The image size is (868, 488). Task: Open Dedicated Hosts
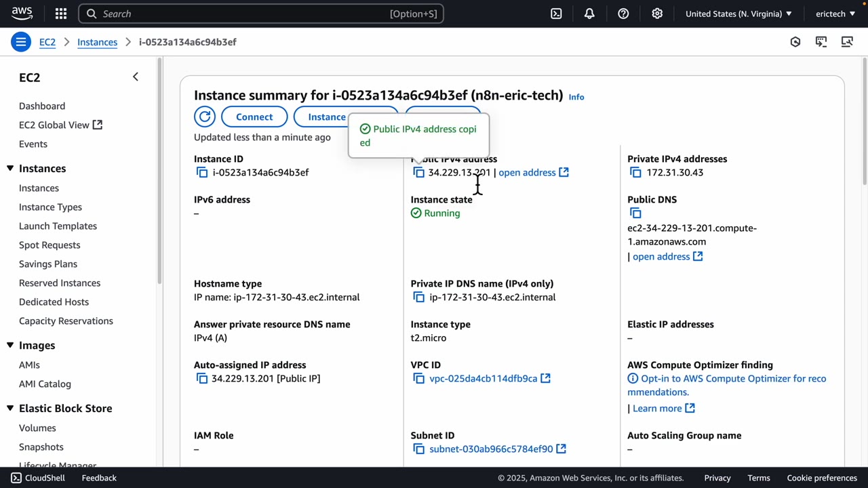[x=54, y=302]
